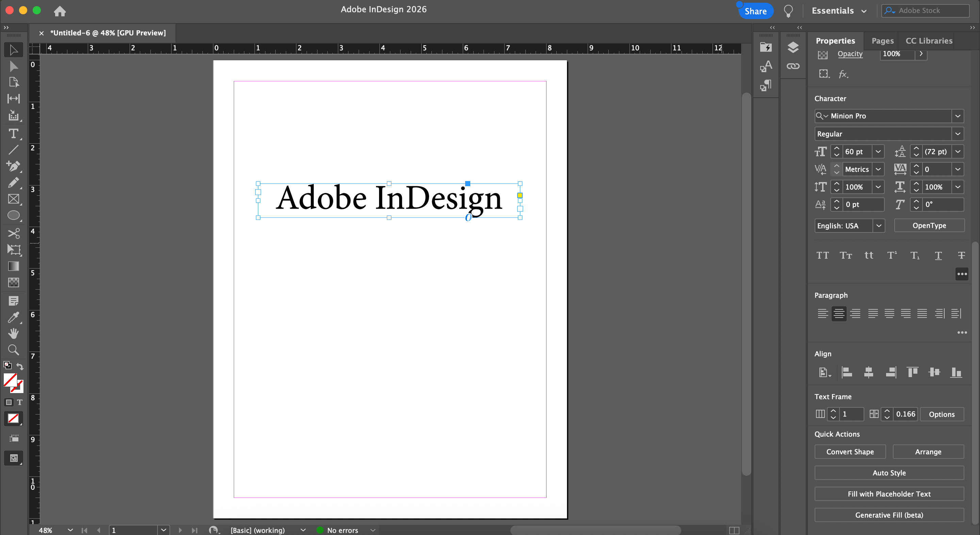Switch to the Pages tab

tap(882, 41)
